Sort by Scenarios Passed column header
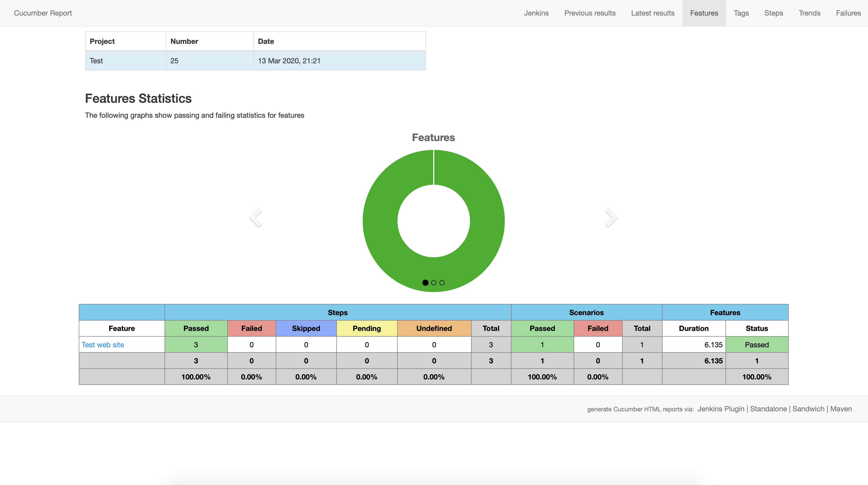 tap(542, 329)
